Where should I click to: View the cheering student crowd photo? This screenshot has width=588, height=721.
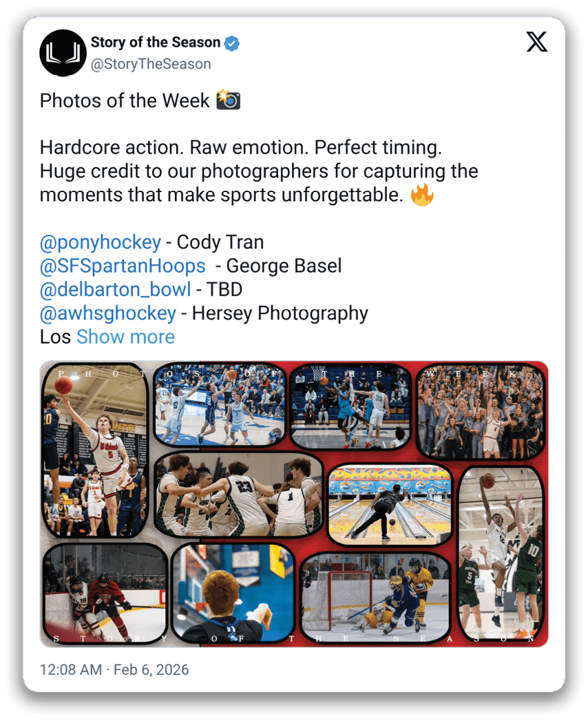(481, 412)
